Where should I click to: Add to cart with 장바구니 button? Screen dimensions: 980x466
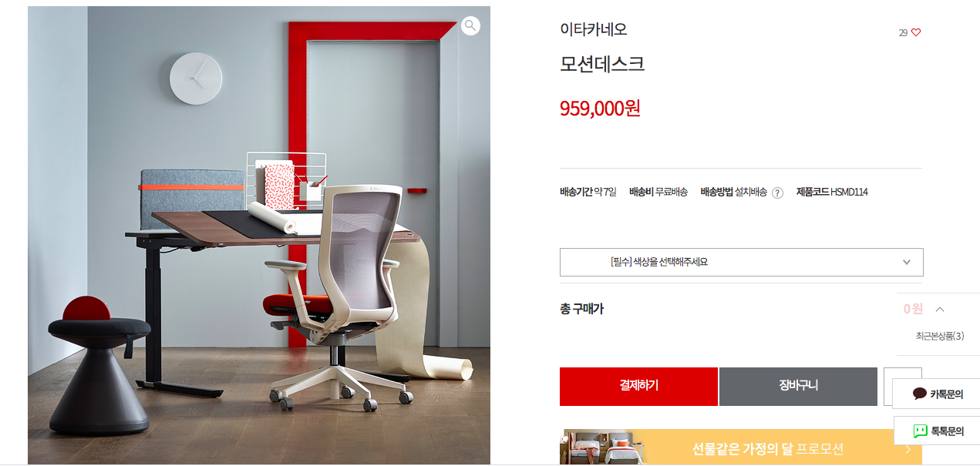pyautogui.click(x=798, y=387)
